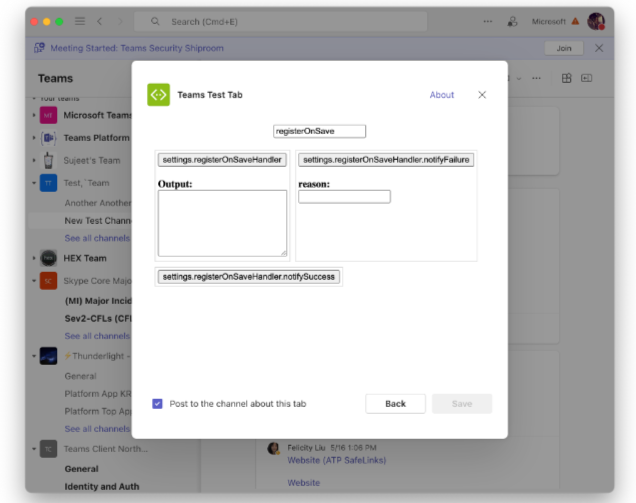The image size is (636, 503).
Task: Open the user profile avatar
Action: 596,21
